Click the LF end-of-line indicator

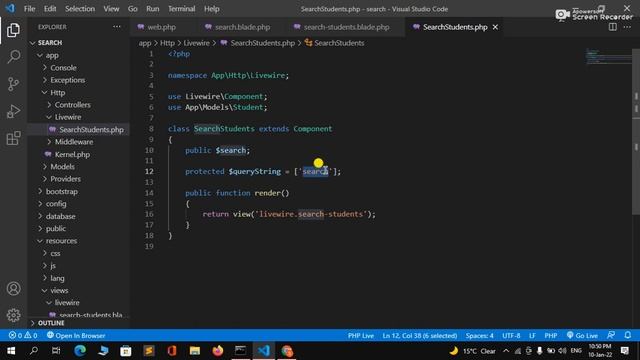pos(532,336)
